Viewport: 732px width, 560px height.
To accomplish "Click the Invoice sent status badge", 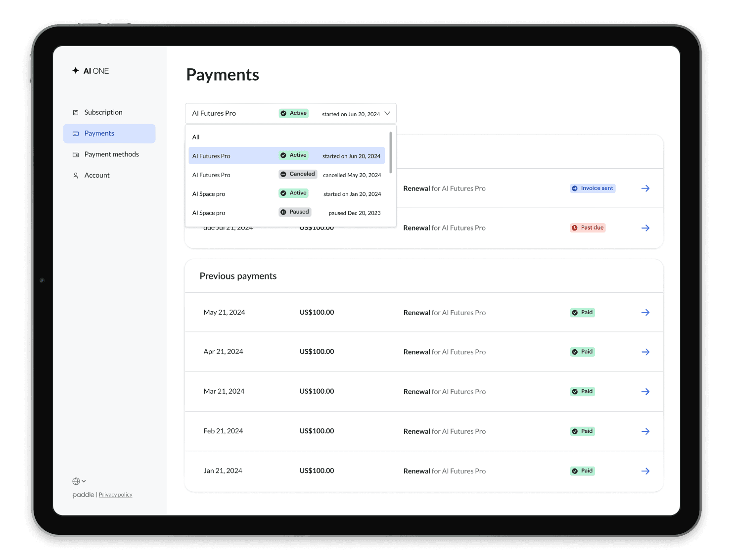I will click(593, 188).
